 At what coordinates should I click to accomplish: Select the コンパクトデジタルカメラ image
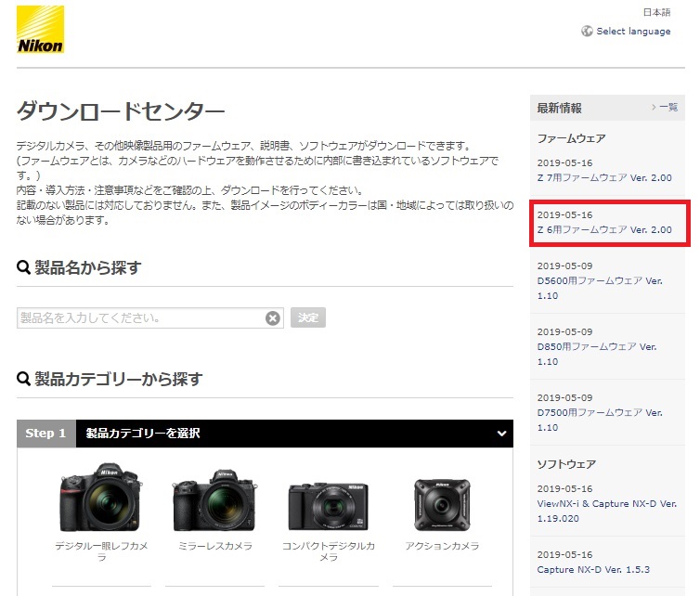(x=329, y=505)
